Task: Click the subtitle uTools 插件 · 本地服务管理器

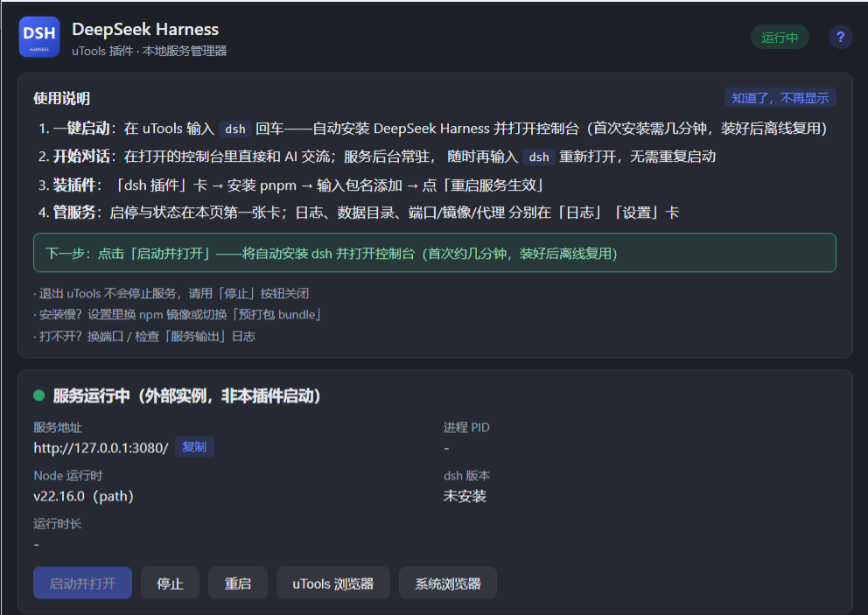Action: pyautogui.click(x=149, y=51)
